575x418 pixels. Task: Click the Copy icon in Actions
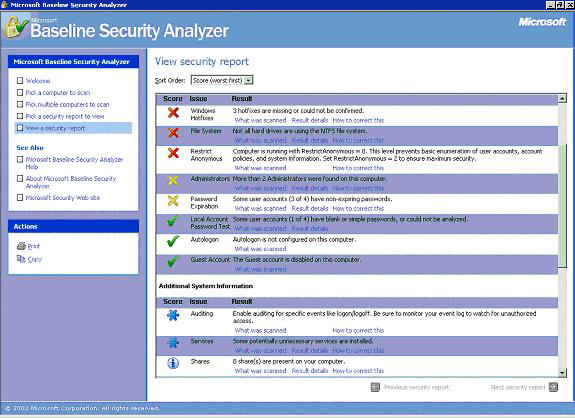[21, 259]
